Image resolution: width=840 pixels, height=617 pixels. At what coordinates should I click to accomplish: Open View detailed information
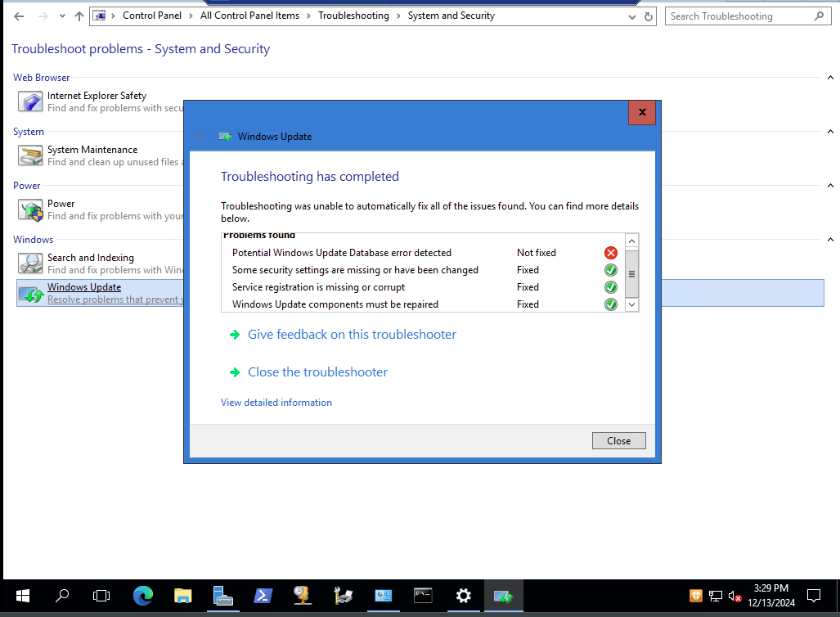(276, 403)
